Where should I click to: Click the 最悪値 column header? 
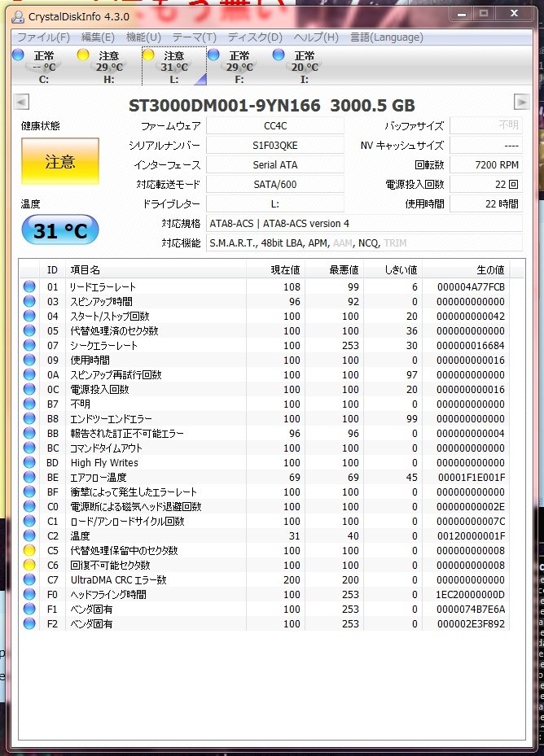335,270
